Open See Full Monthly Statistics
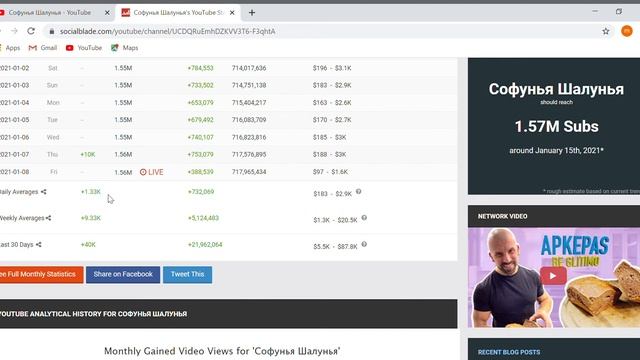Screen dimensions: 640x360 click(41, 274)
